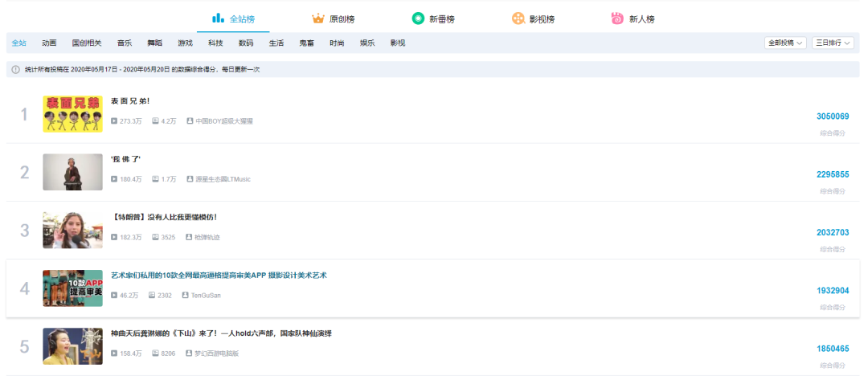Click the info icon beside 统计所有投稿

point(15,70)
